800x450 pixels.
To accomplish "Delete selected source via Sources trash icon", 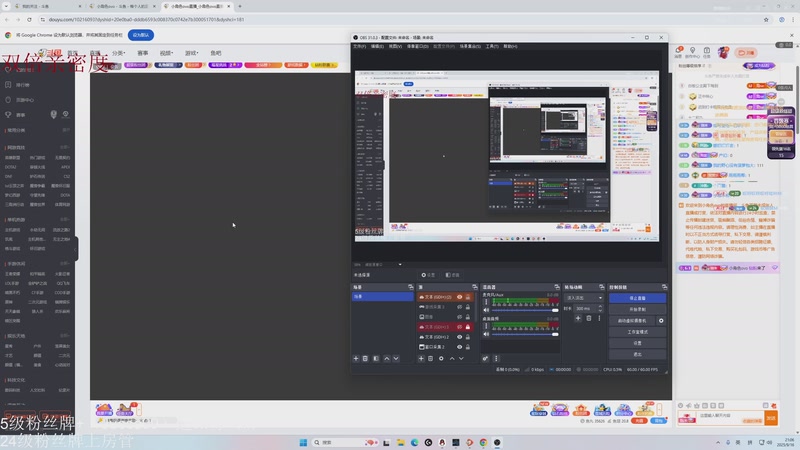I will point(431,359).
